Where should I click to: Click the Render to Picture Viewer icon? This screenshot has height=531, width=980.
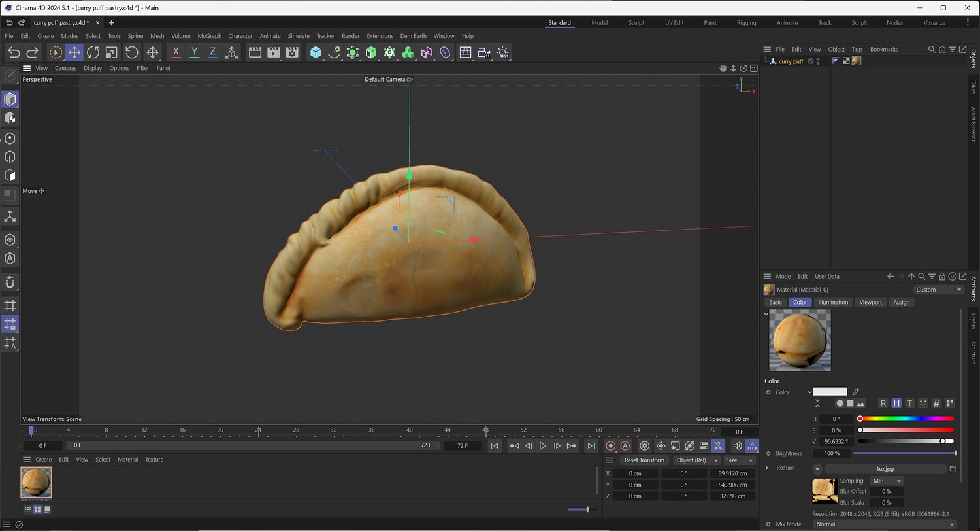(274, 52)
